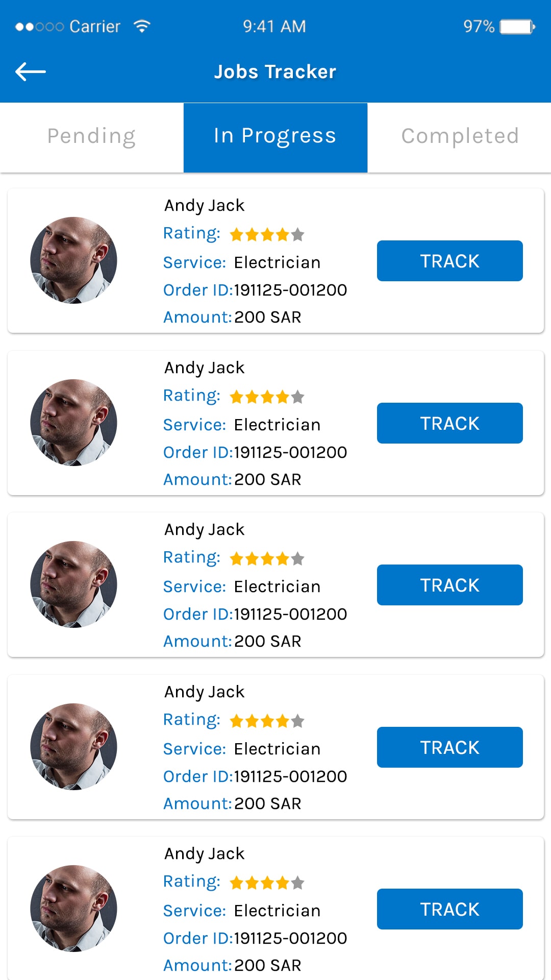
Task: Switch to the Pending tab
Action: [92, 136]
